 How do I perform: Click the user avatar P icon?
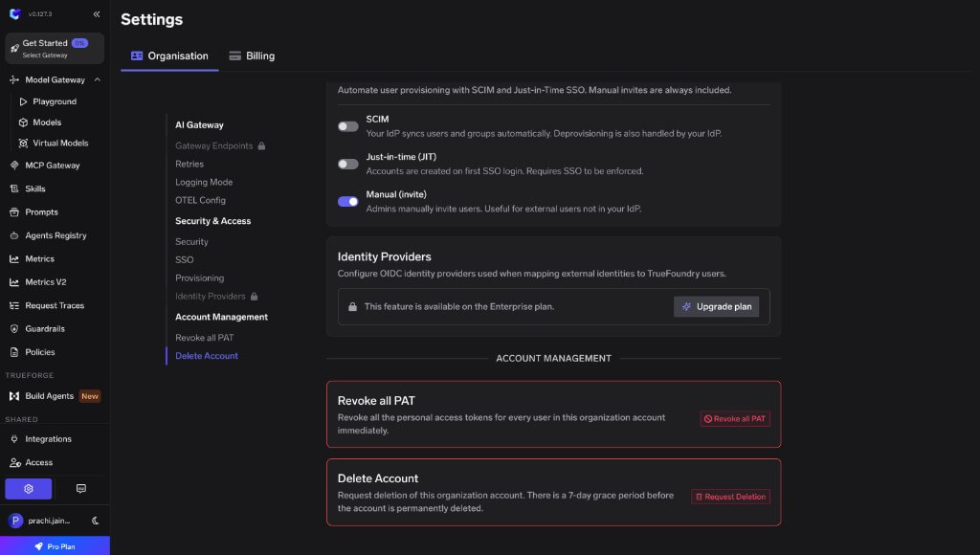(x=15, y=521)
